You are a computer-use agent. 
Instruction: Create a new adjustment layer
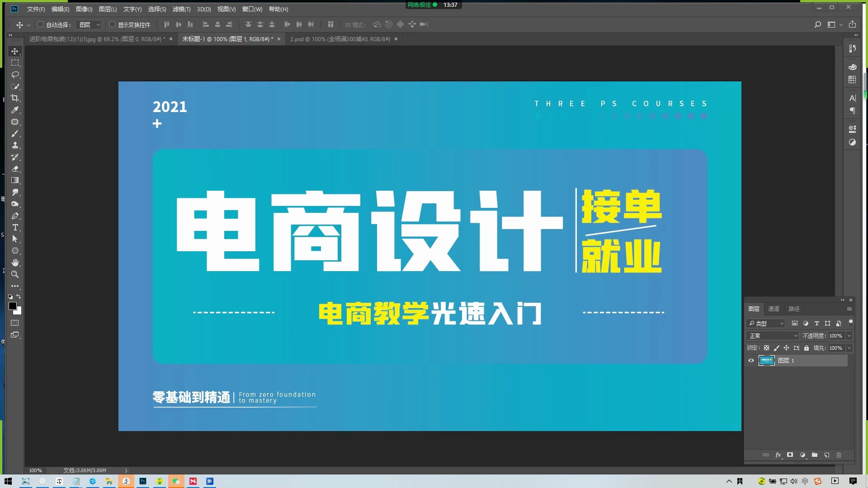click(802, 455)
